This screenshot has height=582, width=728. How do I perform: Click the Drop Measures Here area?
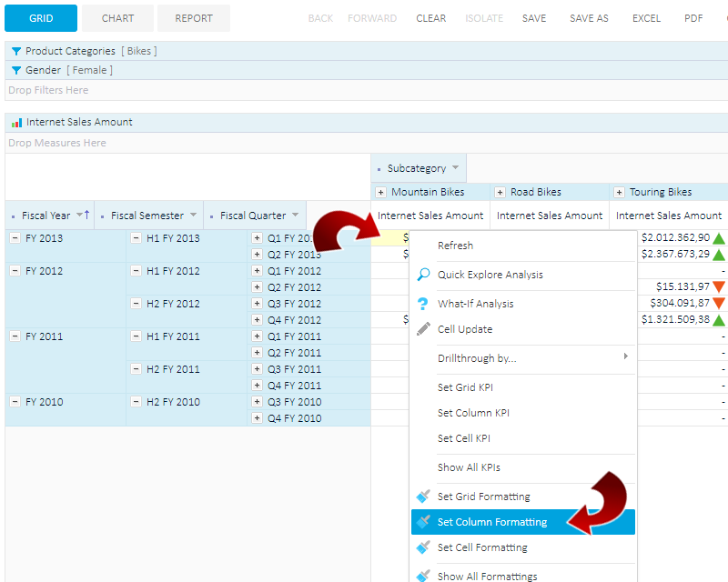367,143
